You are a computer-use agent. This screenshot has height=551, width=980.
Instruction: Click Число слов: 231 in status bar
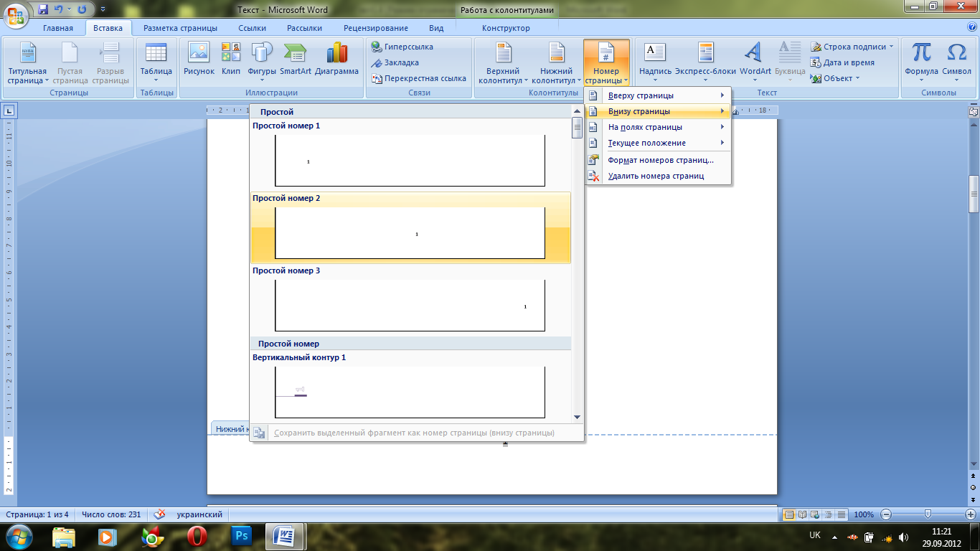tap(111, 514)
